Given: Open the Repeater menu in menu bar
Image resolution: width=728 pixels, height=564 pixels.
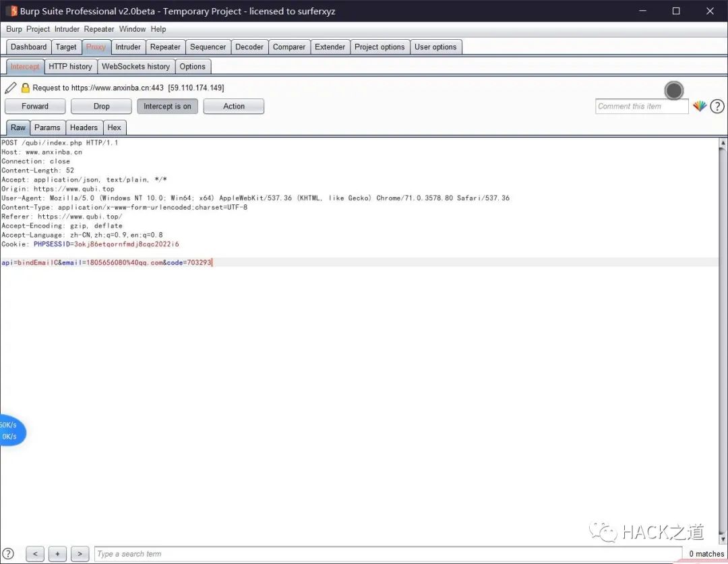Looking at the screenshot, I should (99, 29).
